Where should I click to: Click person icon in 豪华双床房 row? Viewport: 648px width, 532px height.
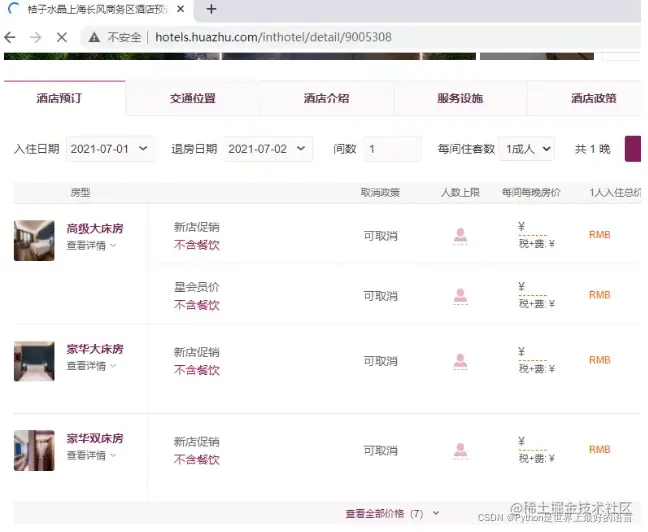coord(460,450)
